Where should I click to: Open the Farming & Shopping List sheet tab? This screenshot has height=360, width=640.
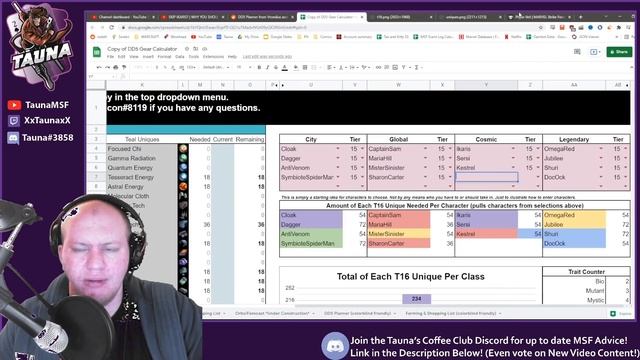coord(453,313)
